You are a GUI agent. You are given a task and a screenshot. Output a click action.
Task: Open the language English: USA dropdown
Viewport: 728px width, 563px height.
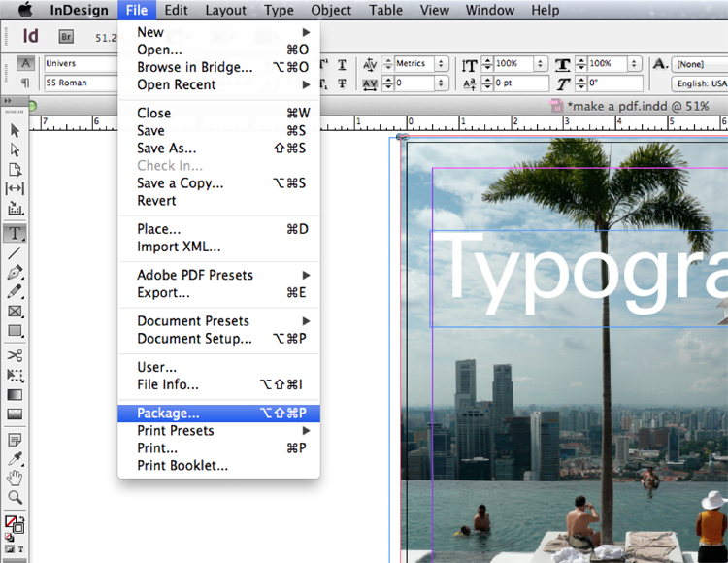(x=701, y=83)
